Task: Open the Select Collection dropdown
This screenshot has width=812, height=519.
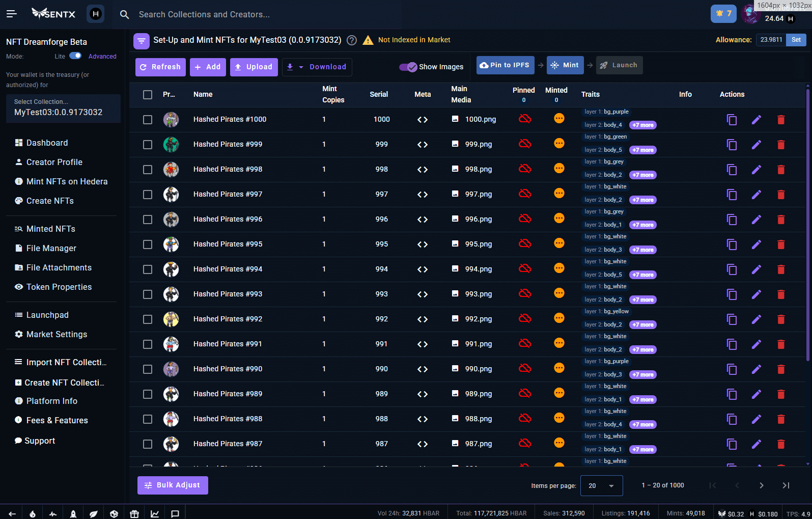Action: point(63,108)
